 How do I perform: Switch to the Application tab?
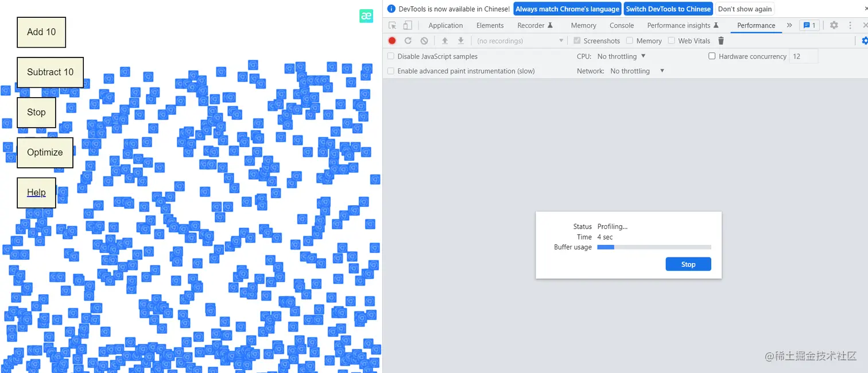445,25
